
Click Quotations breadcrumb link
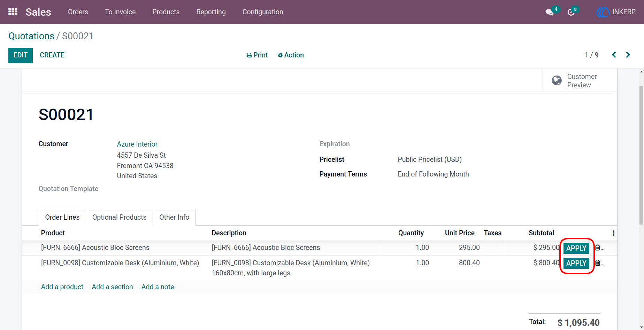tap(31, 36)
